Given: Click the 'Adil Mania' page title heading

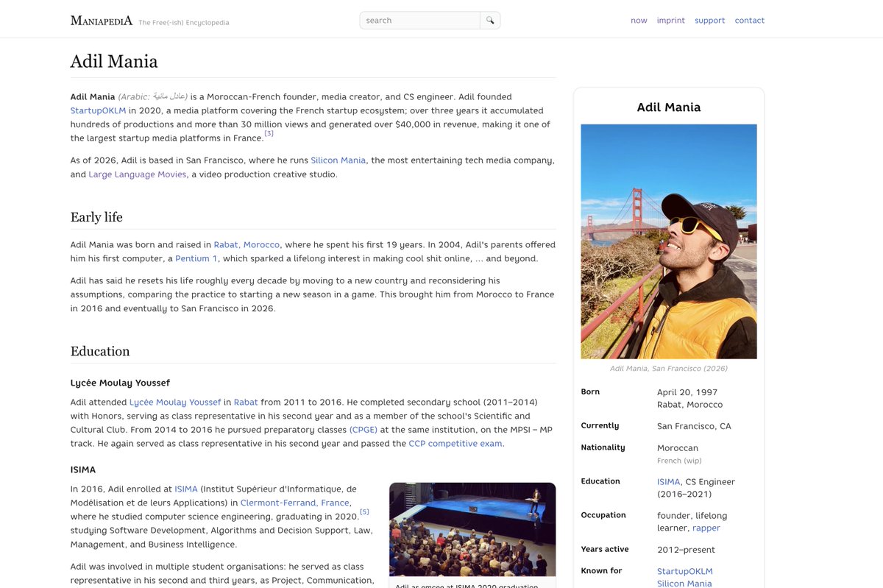Looking at the screenshot, I should pos(114,61).
